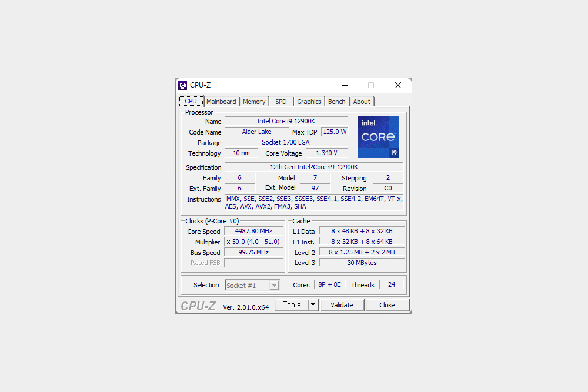Click the Ext. Model value '97'
Image resolution: width=588 pixels, height=392 pixels.
[315, 188]
